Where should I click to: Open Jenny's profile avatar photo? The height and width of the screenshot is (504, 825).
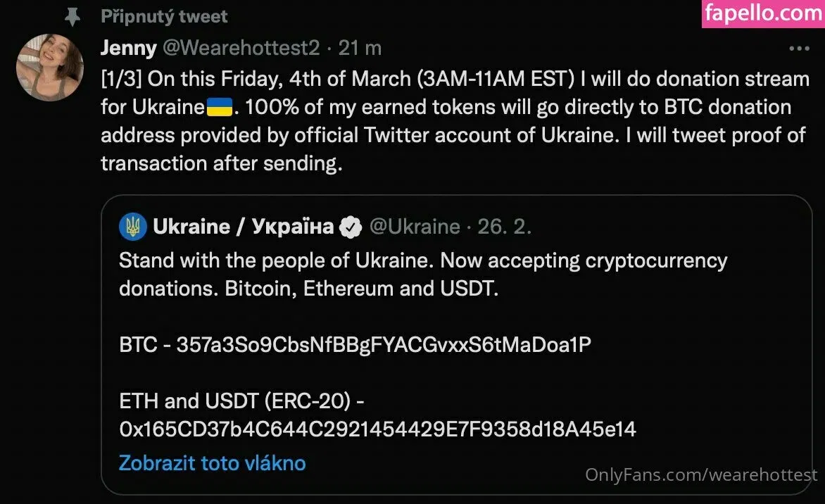(x=50, y=67)
